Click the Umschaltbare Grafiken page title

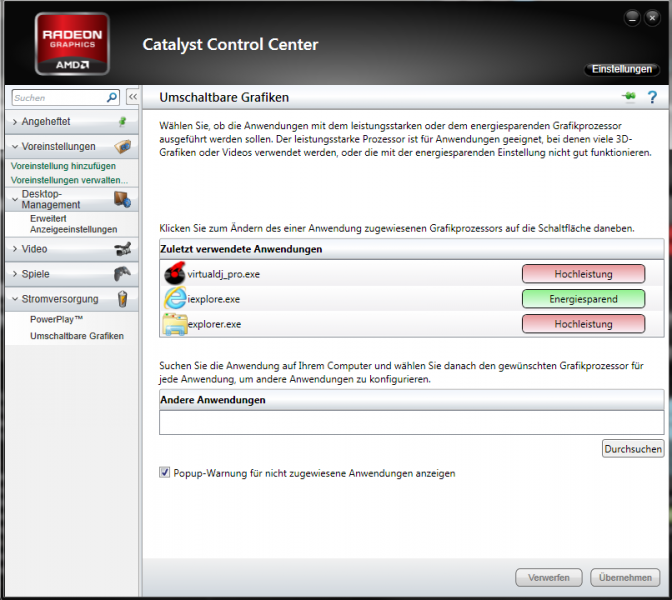(x=224, y=97)
